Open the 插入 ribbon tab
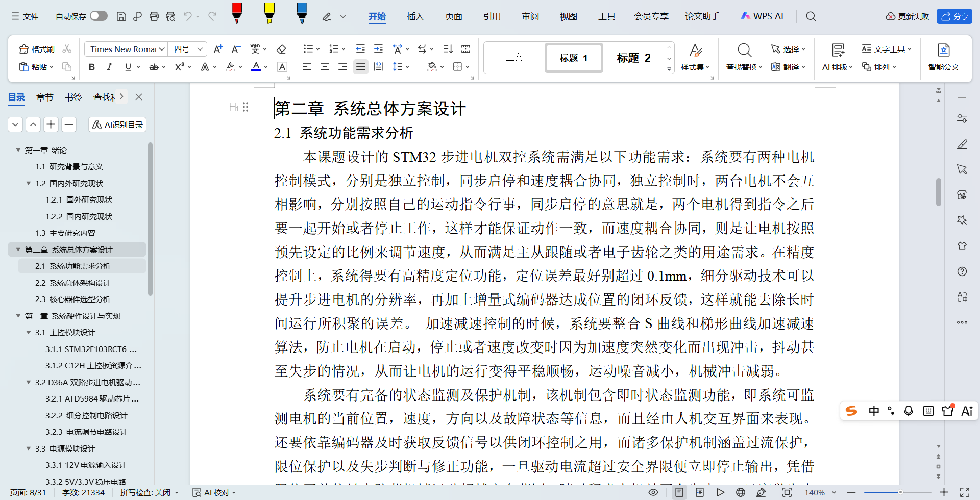The width and height of the screenshot is (980, 500). pos(415,16)
